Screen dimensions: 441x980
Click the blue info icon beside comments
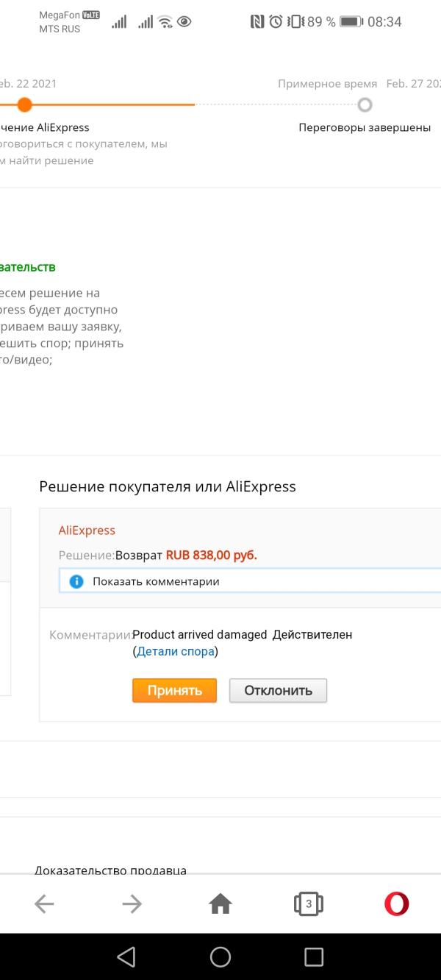pyautogui.click(x=76, y=581)
